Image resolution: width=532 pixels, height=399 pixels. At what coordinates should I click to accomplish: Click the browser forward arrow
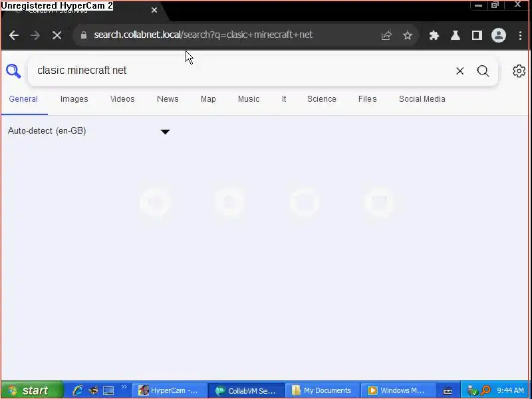coord(35,35)
